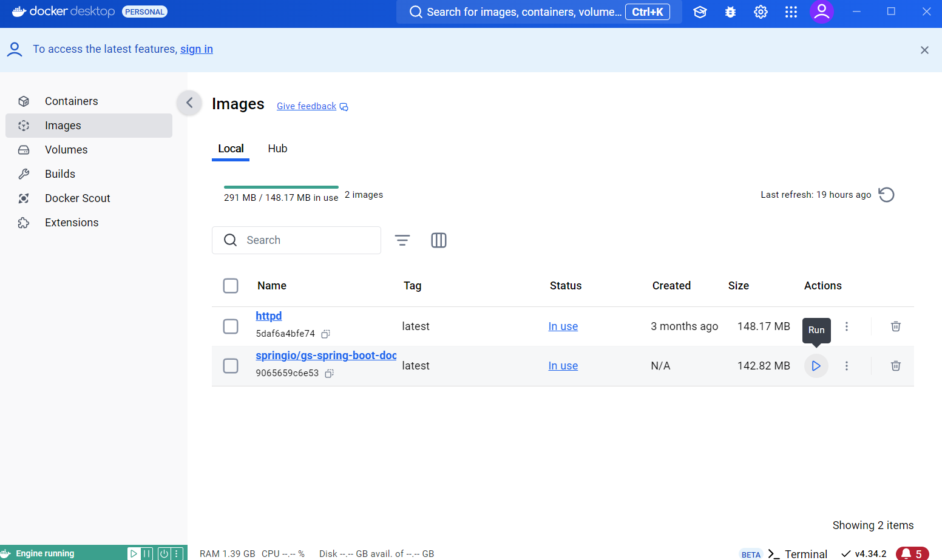
Task: Click the engine power icon in status bar
Action: (164, 553)
